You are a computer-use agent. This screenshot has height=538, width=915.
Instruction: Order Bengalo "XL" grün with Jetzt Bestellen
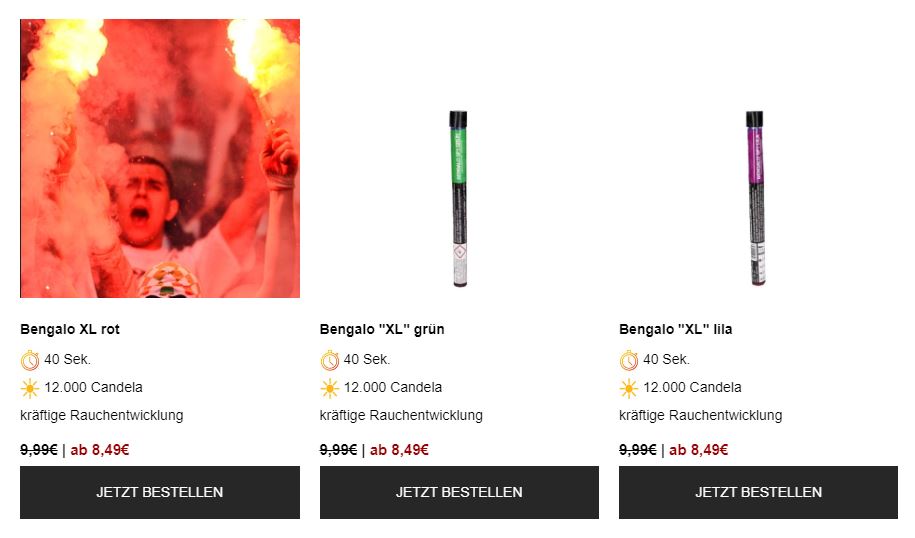point(459,492)
